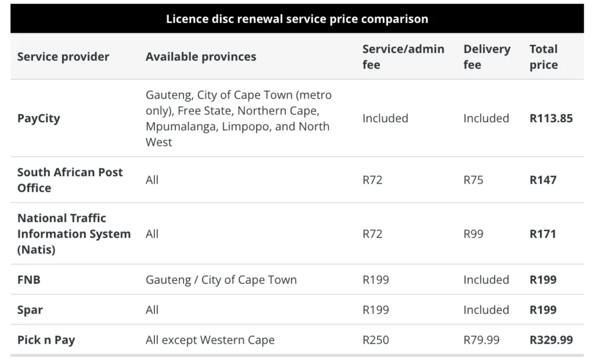Click 'Gauteng / City of Cape Town' cell
Image resolution: width=594 pixels, height=364 pixels.
pyautogui.click(x=221, y=280)
